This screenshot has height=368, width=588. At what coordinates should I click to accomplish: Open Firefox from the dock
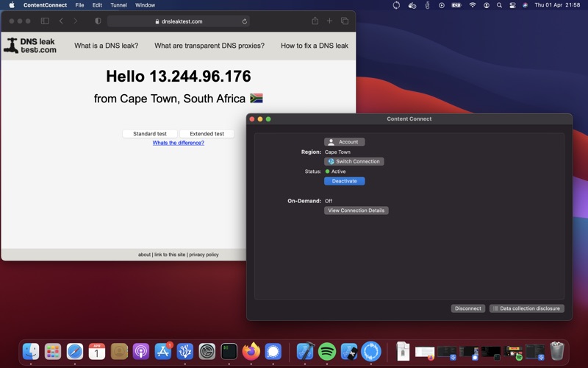click(251, 352)
